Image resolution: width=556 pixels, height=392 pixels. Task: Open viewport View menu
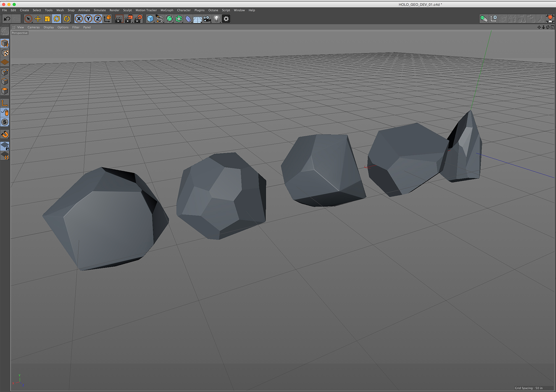[x=21, y=27]
